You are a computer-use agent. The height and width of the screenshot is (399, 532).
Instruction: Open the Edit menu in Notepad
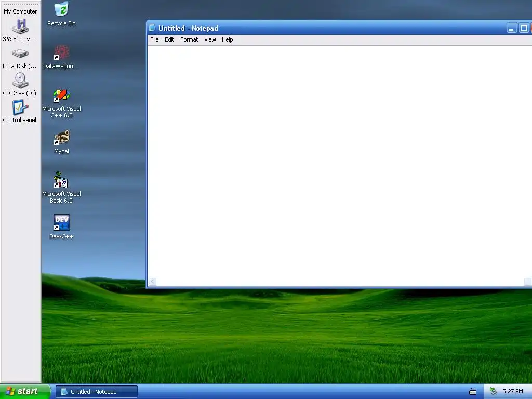(169, 39)
